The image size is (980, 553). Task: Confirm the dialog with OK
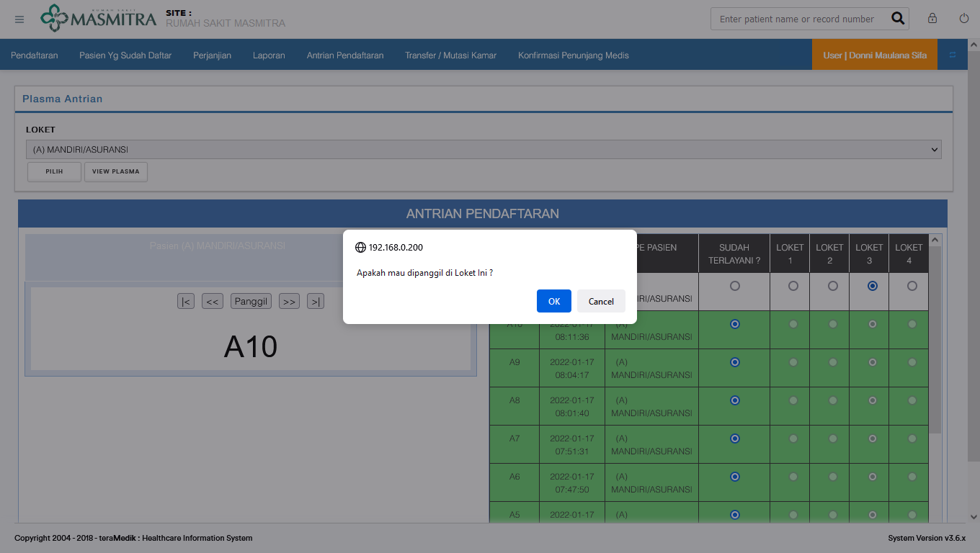554,301
